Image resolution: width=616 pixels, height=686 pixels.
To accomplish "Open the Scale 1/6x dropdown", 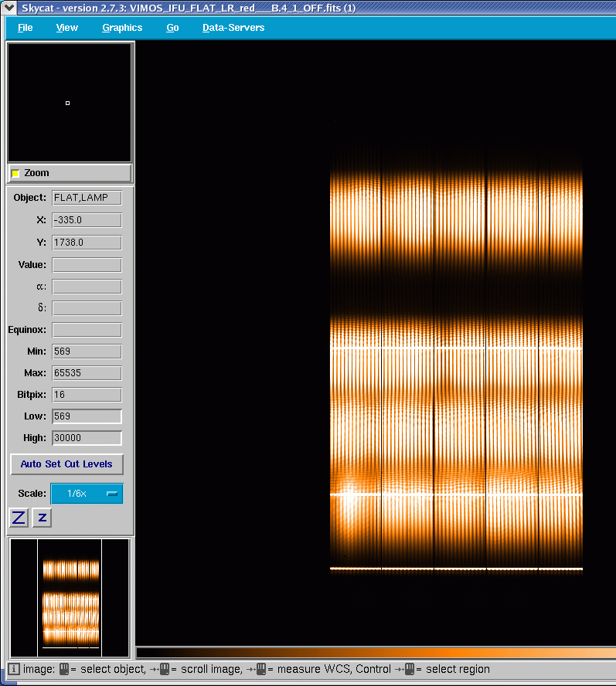I will click(x=87, y=494).
